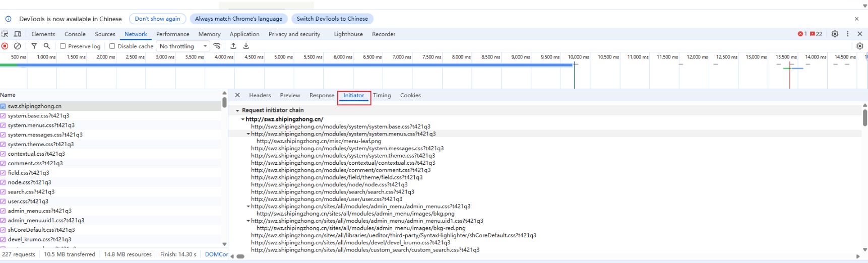Viewport: 868px width, 263px height.
Task: Toggle the network filter funnel icon
Action: (34, 46)
